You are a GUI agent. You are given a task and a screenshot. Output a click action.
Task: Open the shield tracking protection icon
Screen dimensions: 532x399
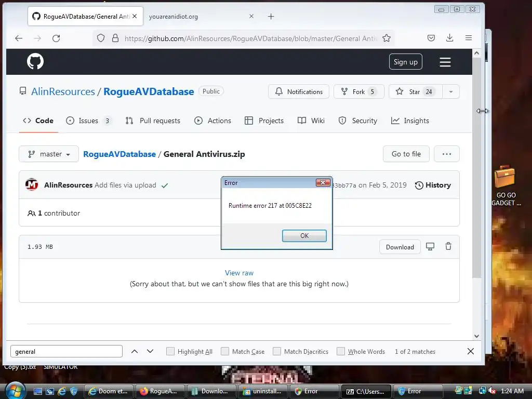[101, 38]
